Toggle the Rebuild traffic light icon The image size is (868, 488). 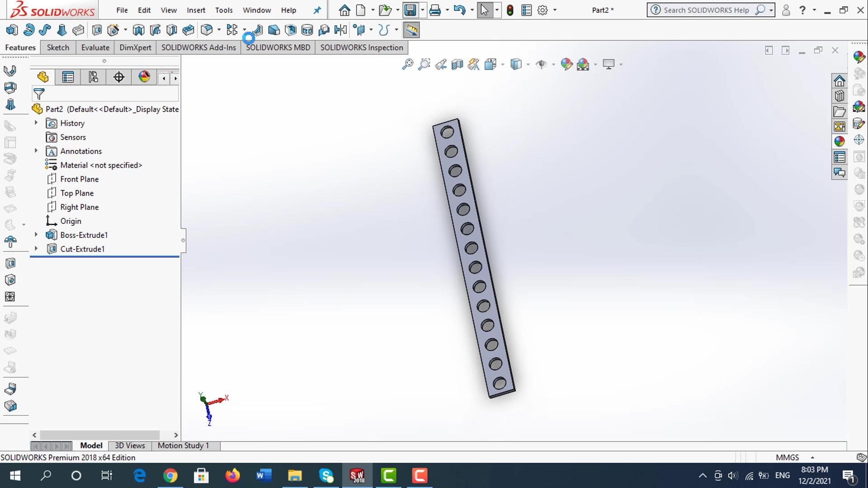[510, 10]
